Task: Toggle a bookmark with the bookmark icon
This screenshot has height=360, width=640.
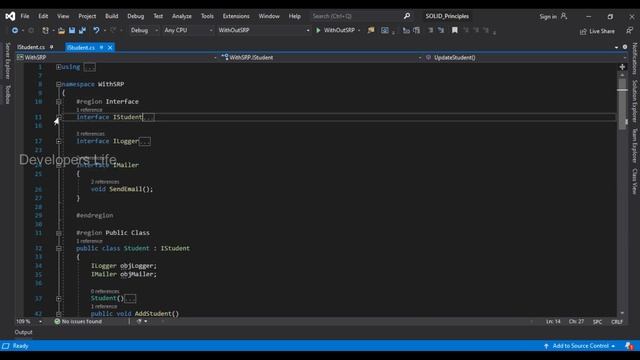Action: pos(455,30)
